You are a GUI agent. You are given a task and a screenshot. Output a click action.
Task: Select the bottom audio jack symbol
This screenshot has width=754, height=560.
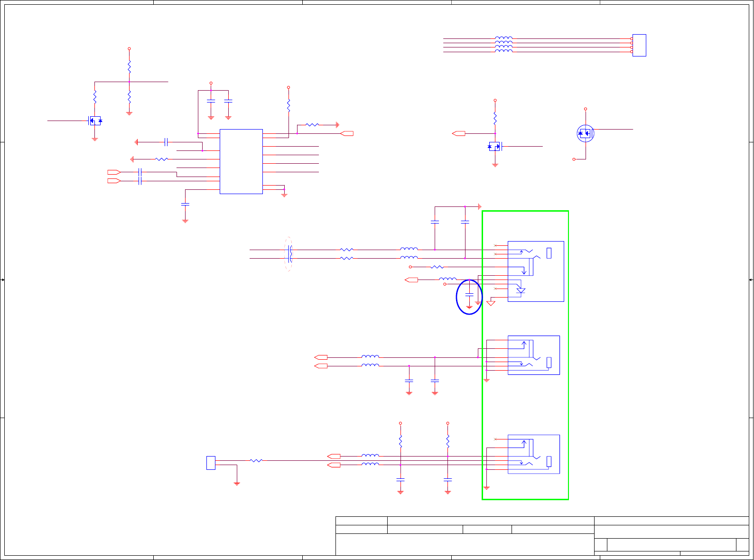pos(534,454)
